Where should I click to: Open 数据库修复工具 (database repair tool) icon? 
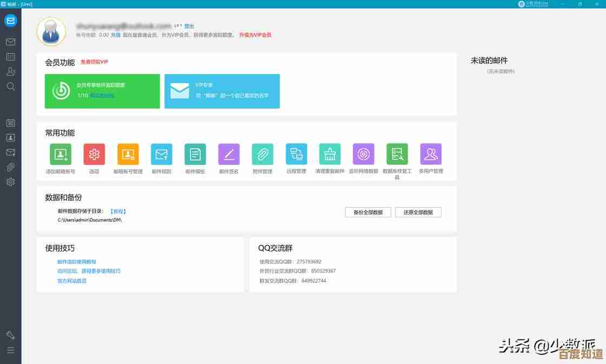point(397,154)
